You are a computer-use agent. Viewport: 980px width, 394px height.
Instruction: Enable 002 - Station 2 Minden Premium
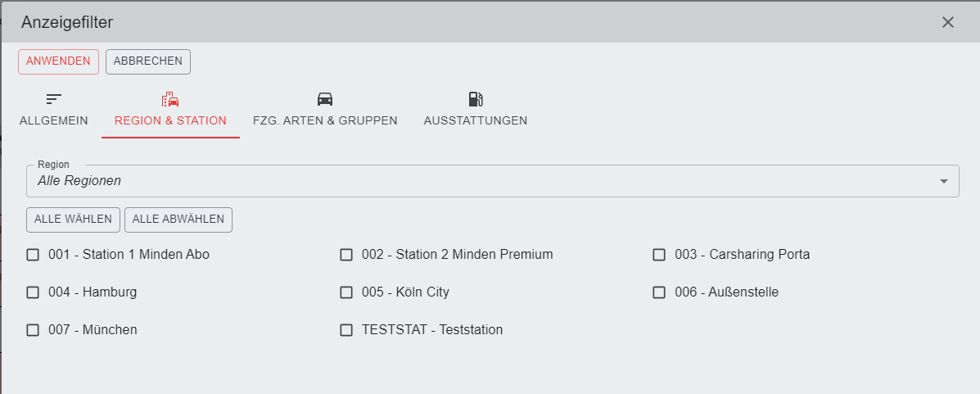point(346,255)
